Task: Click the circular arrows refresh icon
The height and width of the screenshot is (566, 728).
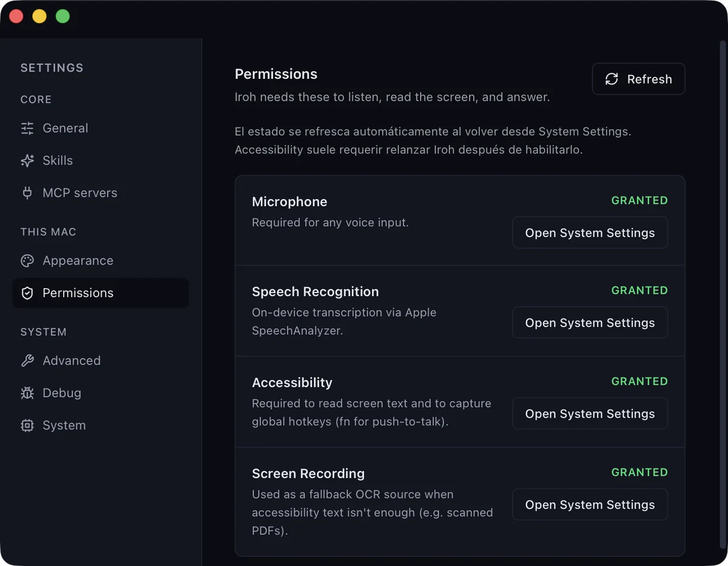Action: (612, 79)
